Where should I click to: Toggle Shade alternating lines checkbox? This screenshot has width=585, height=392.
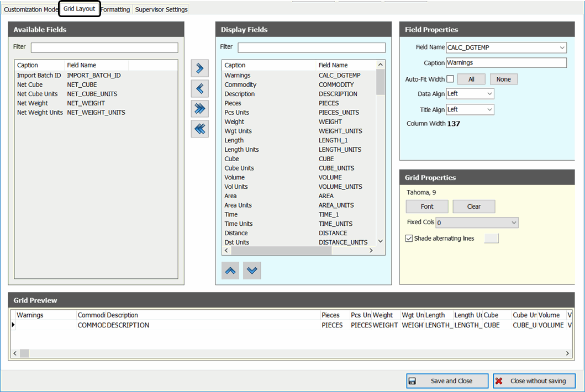coord(409,239)
